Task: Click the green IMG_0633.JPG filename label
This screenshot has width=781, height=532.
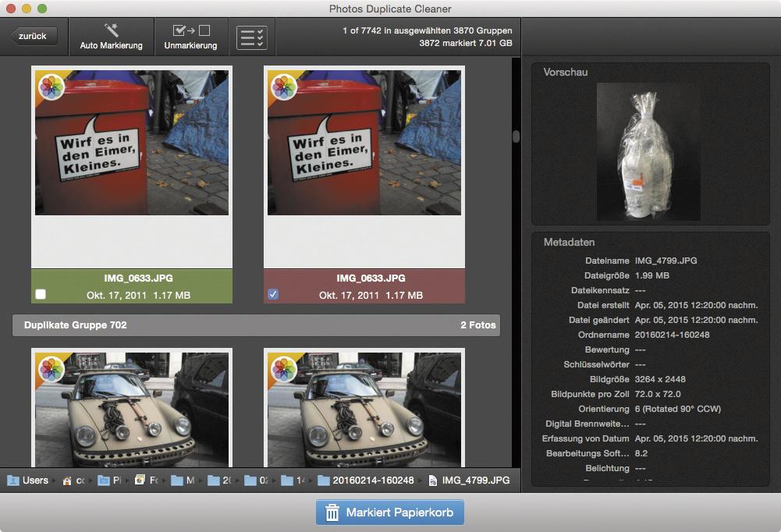Action: [138, 278]
